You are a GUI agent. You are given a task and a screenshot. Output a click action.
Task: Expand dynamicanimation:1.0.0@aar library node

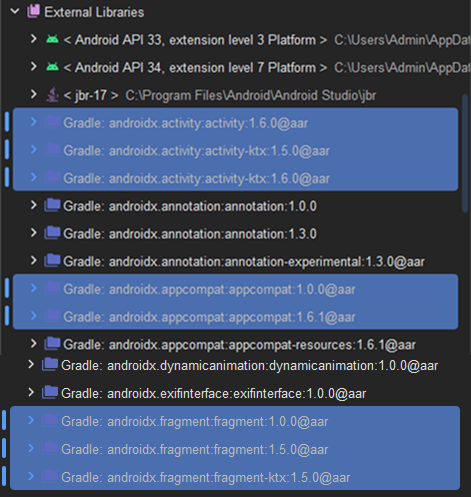31,365
